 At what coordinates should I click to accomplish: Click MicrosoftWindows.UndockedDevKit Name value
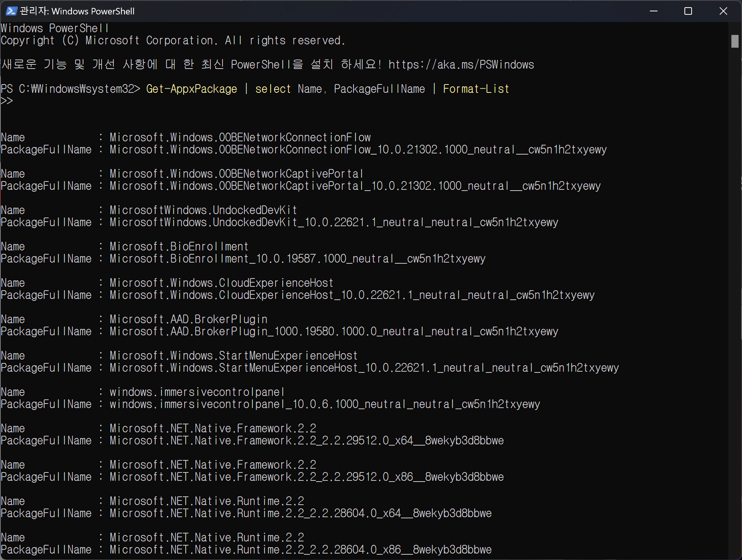coord(203,210)
